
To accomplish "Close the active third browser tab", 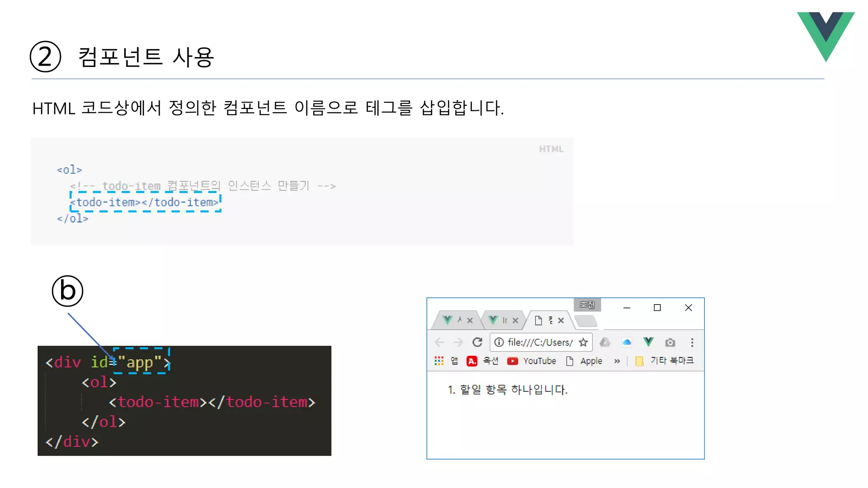I will click(561, 320).
